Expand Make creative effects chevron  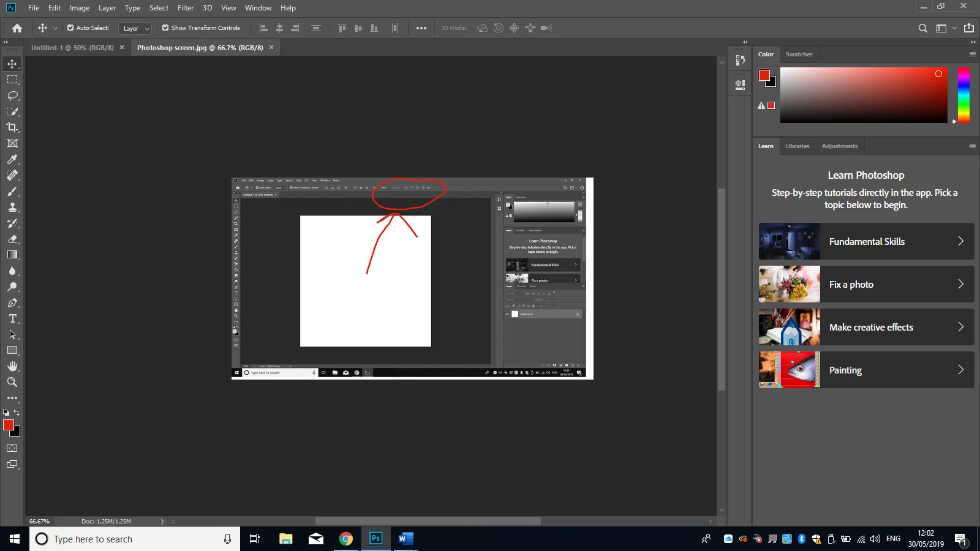click(960, 327)
